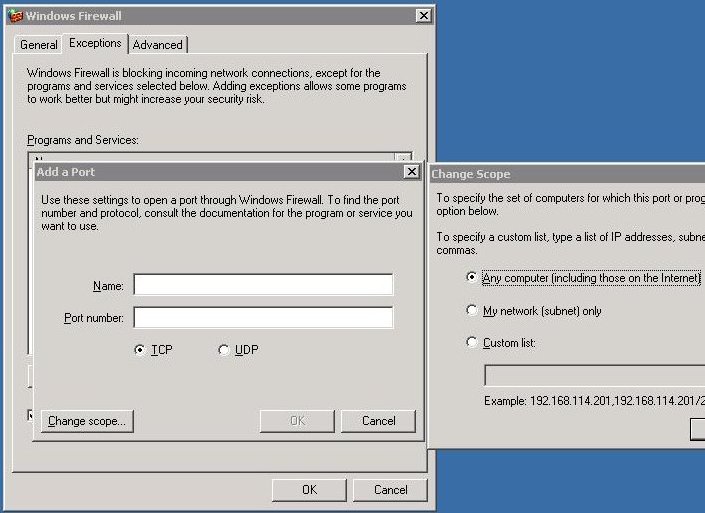
Task: Select the Exceptions tab
Action: coord(95,43)
